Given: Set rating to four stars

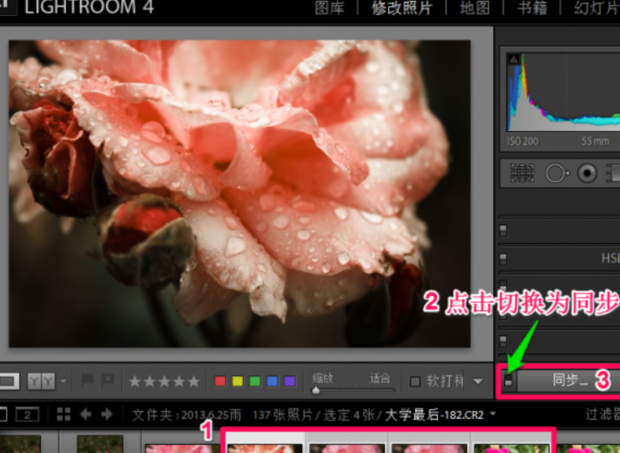Looking at the screenshot, I should coord(179,381).
